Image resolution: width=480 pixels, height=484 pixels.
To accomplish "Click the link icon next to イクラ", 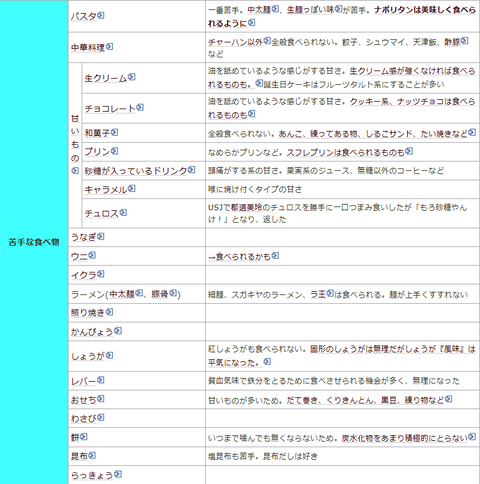I will [x=101, y=274].
